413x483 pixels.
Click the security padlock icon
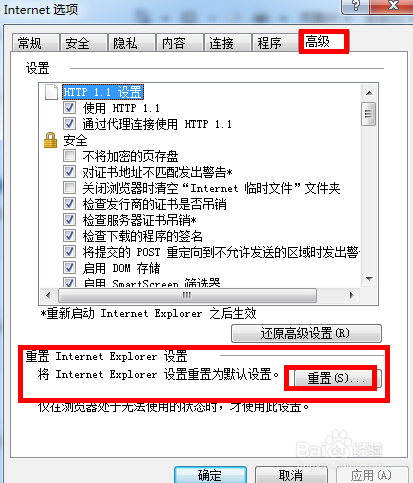click(x=50, y=140)
